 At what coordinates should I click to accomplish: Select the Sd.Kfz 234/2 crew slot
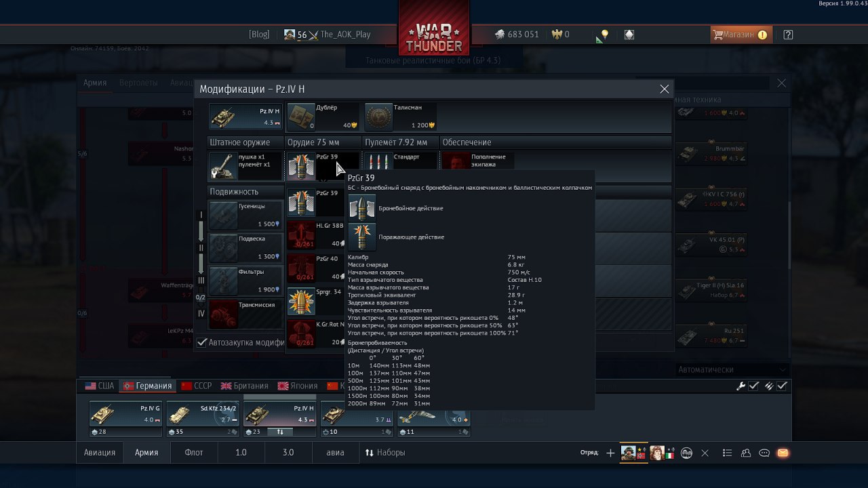click(x=203, y=419)
